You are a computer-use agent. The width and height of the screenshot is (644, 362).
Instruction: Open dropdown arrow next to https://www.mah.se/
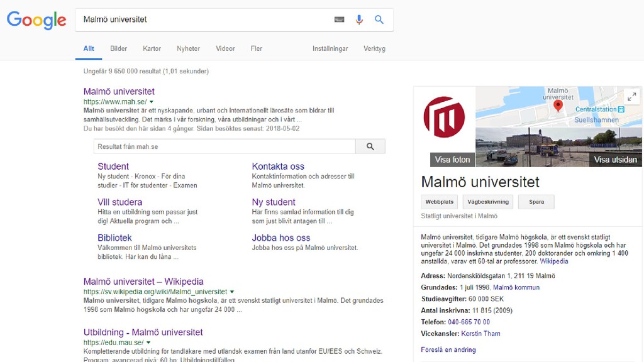tap(152, 102)
